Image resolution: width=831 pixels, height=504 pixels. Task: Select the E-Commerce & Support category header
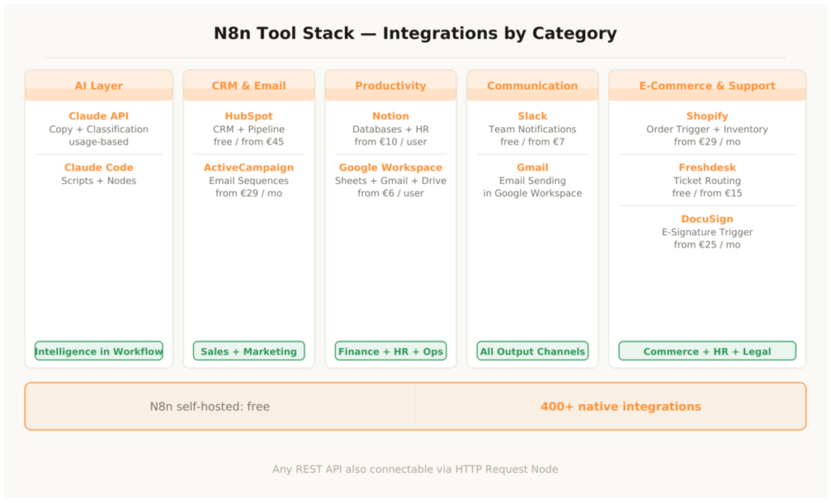[x=707, y=85]
